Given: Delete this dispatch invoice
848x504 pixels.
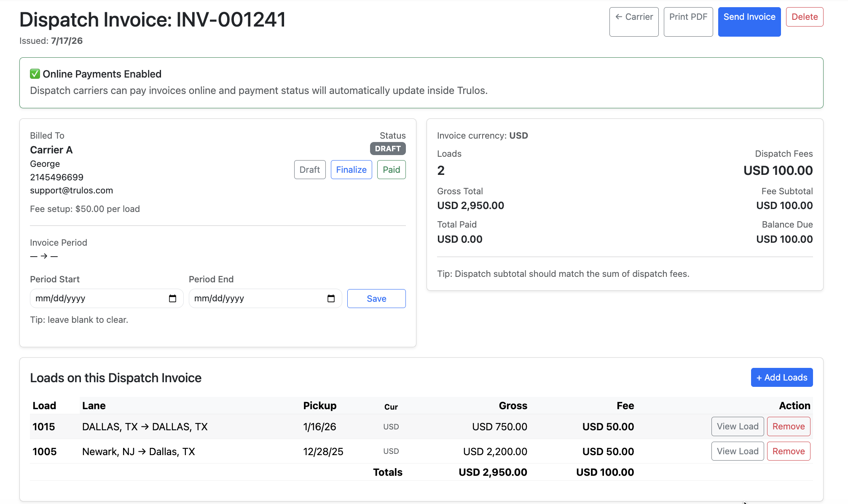Looking at the screenshot, I should [805, 17].
